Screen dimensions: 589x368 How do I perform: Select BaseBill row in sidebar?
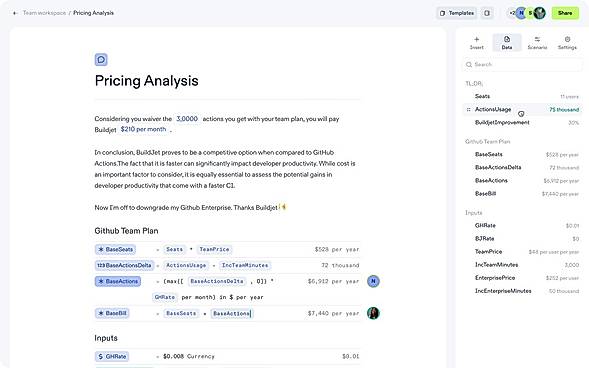522,194
